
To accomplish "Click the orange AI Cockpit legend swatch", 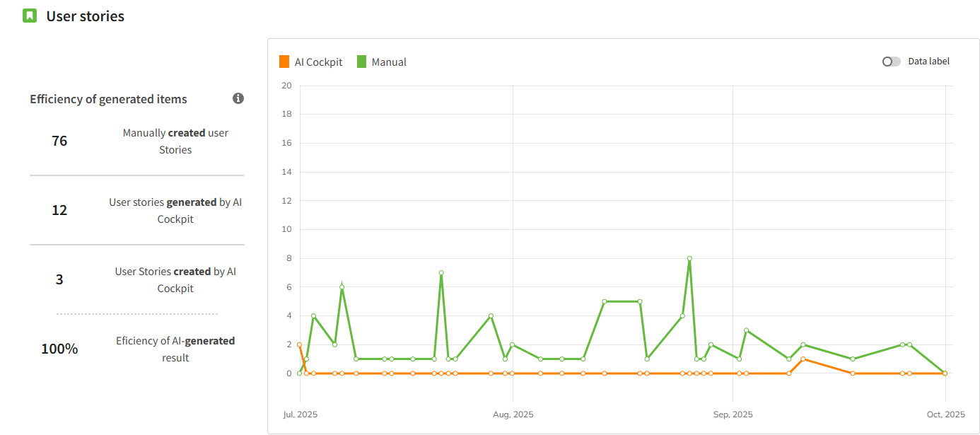I will coord(284,62).
